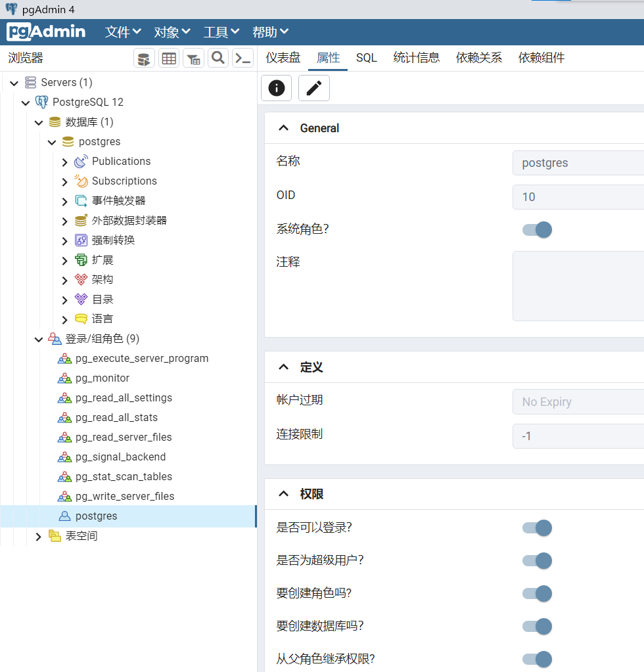Open the 工具 menu

(221, 32)
